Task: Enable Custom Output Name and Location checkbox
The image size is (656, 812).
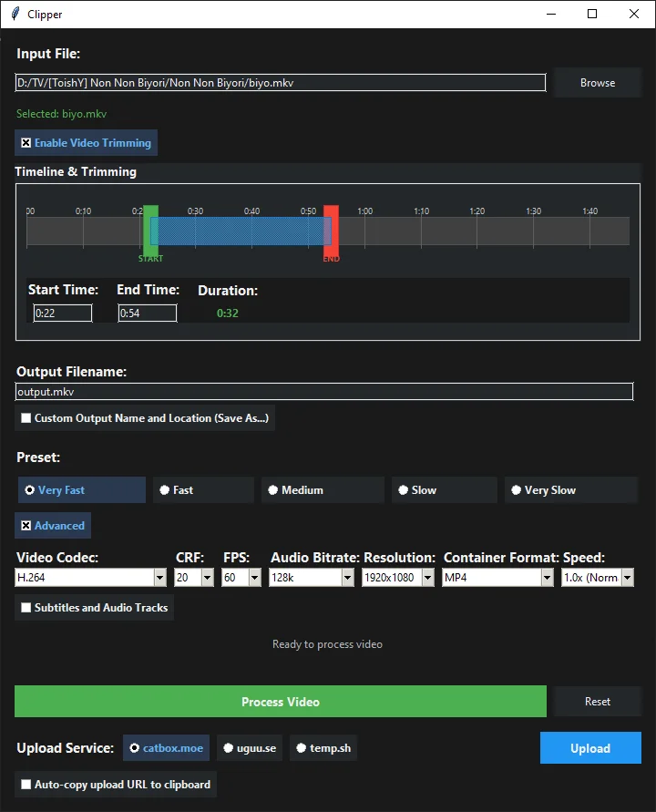Action: click(x=145, y=418)
